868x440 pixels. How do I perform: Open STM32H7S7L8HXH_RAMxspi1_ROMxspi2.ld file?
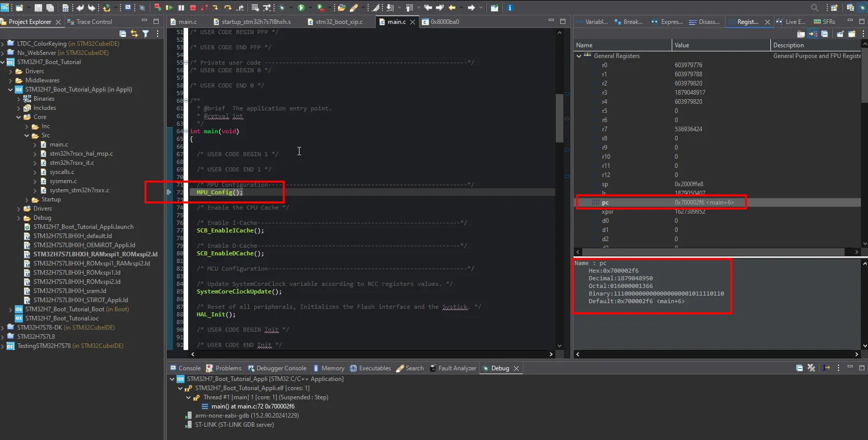point(91,254)
